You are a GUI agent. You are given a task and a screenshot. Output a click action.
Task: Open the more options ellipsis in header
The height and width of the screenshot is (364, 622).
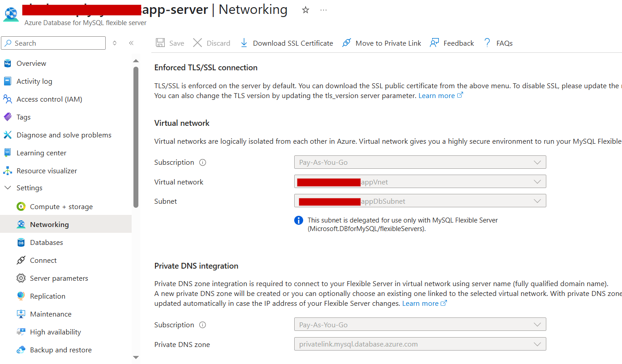click(x=324, y=10)
